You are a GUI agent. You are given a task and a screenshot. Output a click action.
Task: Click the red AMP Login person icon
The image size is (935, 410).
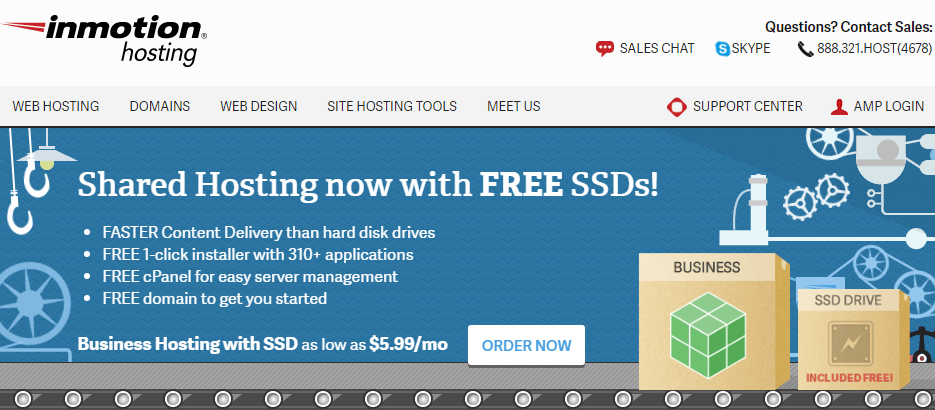pos(839,107)
